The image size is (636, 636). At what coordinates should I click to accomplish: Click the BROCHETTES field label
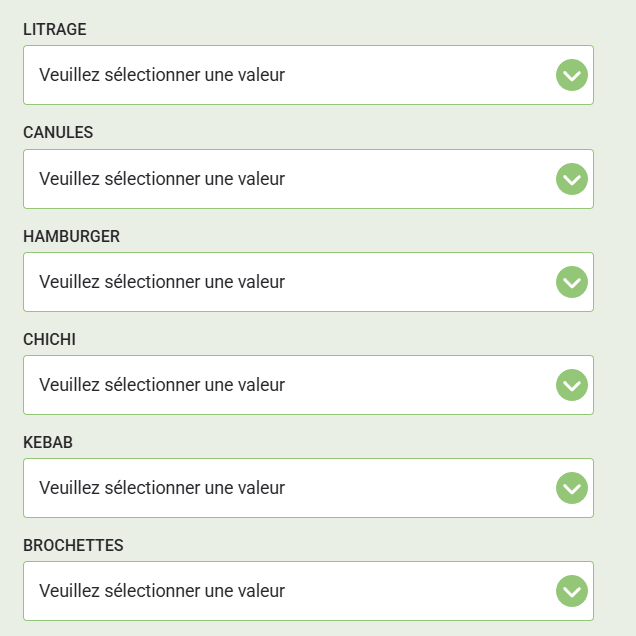point(73,546)
